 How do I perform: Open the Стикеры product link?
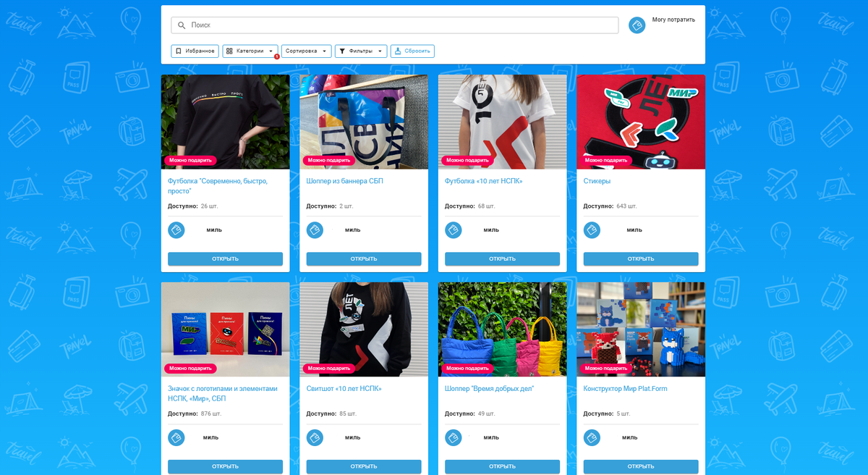[x=597, y=181]
